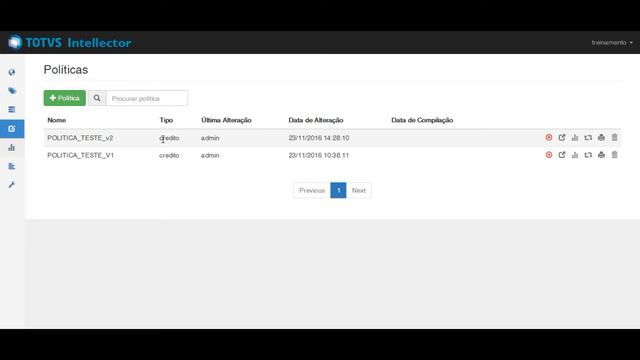This screenshot has width=640, height=360.
Task: Click the Última Alteração column header
Action: pyautogui.click(x=226, y=120)
